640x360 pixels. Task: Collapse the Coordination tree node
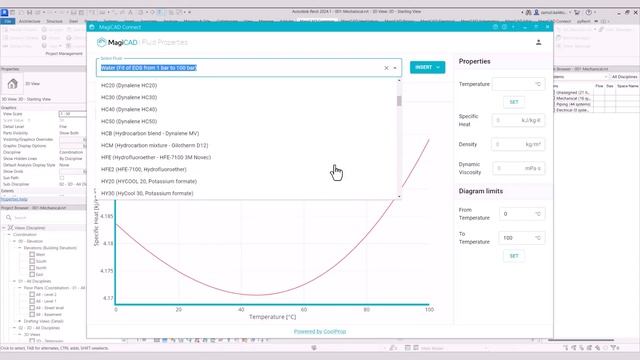[9, 235]
